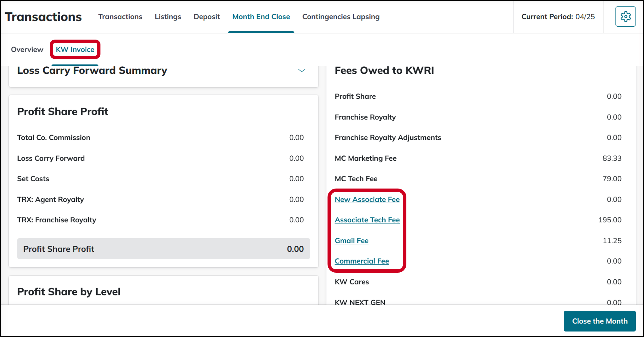Open the Associate Tech Fee link
This screenshot has height=337, width=644.
click(x=367, y=220)
